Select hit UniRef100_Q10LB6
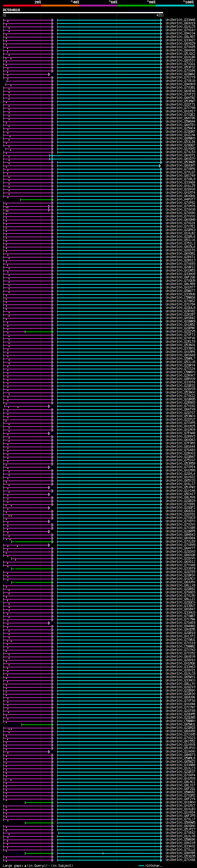The height and width of the screenshot is (868, 197). click(x=180, y=57)
